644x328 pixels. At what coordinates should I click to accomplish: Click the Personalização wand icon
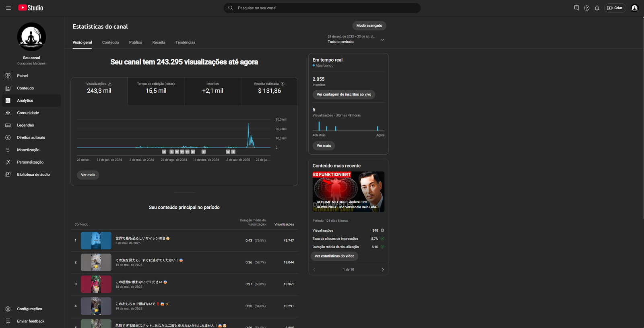point(8,162)
